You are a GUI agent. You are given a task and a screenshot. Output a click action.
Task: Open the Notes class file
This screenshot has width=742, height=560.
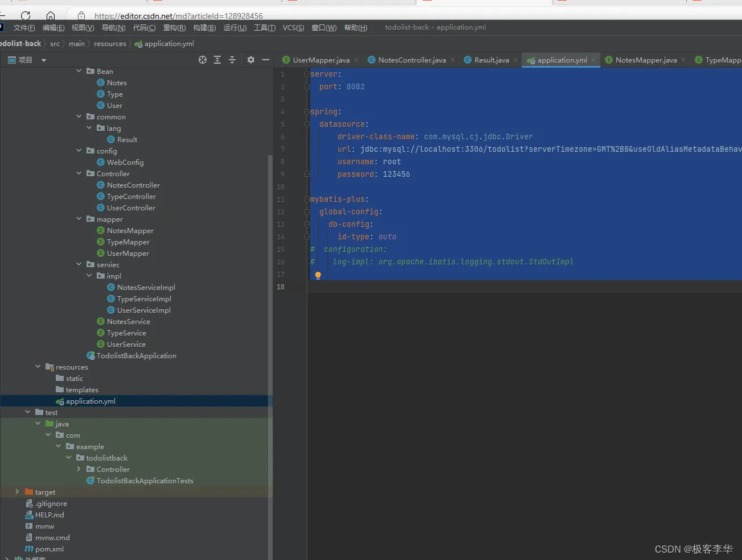117,83
